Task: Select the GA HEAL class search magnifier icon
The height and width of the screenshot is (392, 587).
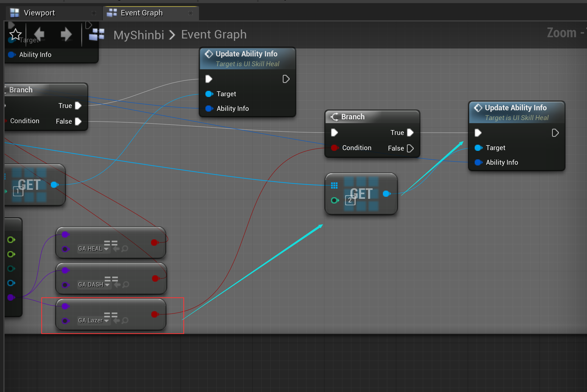Action: coord(125,248)
